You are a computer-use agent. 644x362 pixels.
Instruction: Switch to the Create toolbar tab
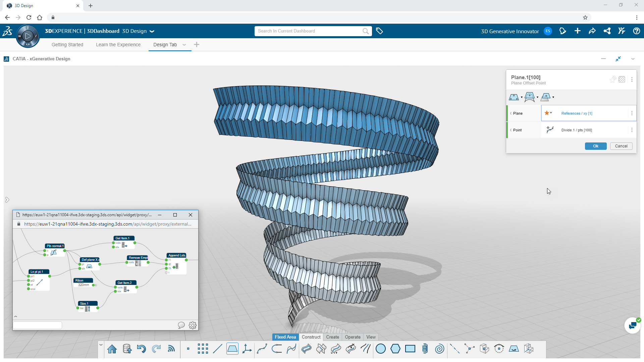[333, 337]
